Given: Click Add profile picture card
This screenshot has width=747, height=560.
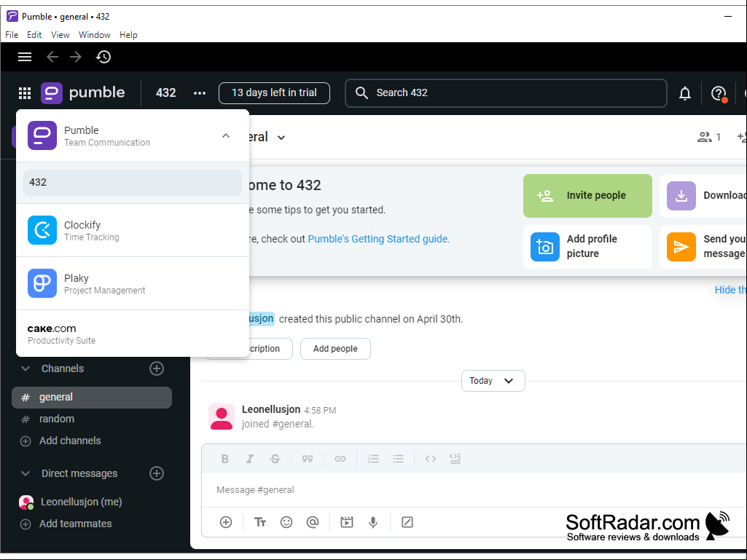Looking at the screenshot, I should point(587,247).
